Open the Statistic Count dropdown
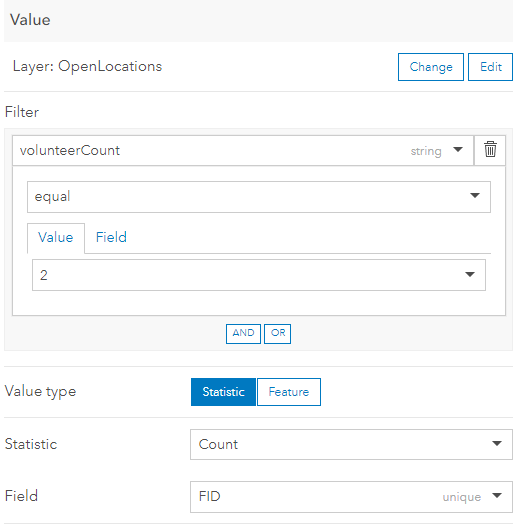This screenshot has width=520, height=528. click(x=351, y=444)
